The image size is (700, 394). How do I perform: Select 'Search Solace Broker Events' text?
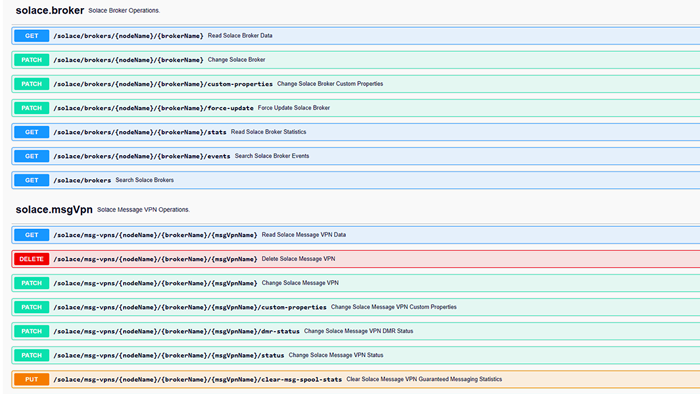pyautogui.click(x=272, y=156)
